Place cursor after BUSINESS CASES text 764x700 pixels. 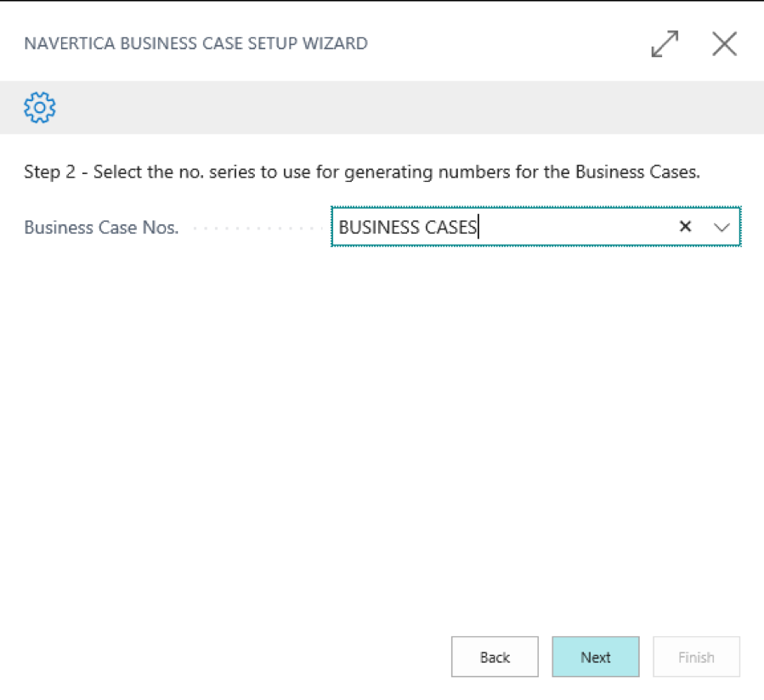click(x=478, y=227)
